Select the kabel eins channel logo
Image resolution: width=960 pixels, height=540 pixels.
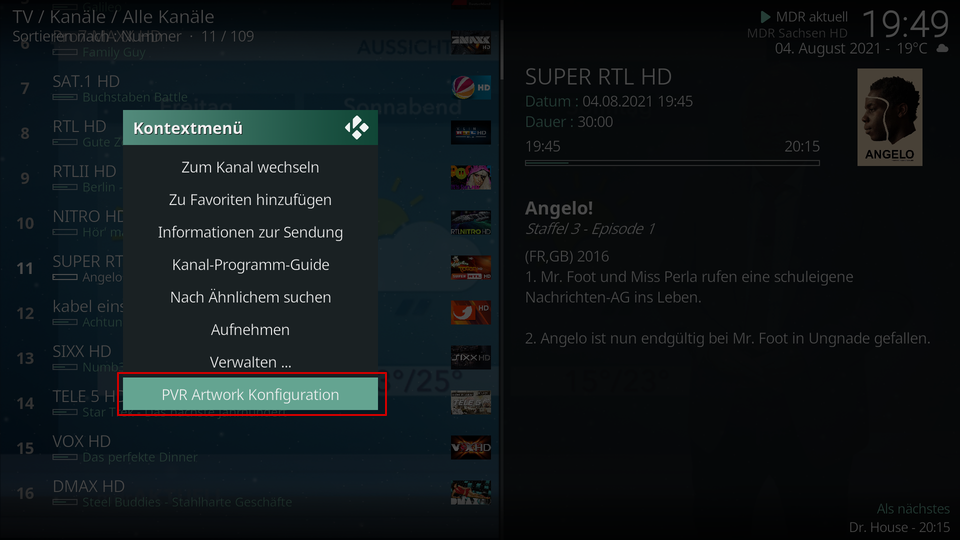[471, 312]
